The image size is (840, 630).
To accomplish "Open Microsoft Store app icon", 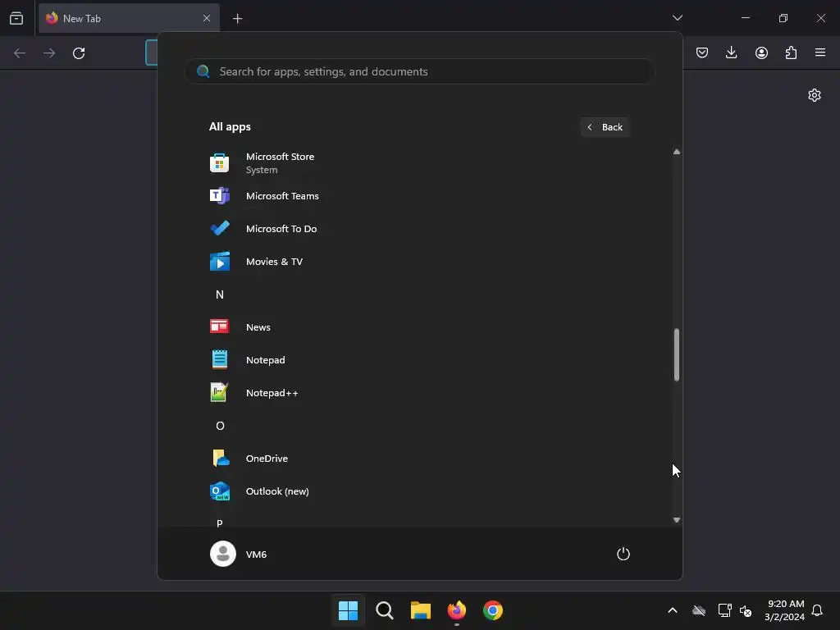I will click(x=220, y=163).
